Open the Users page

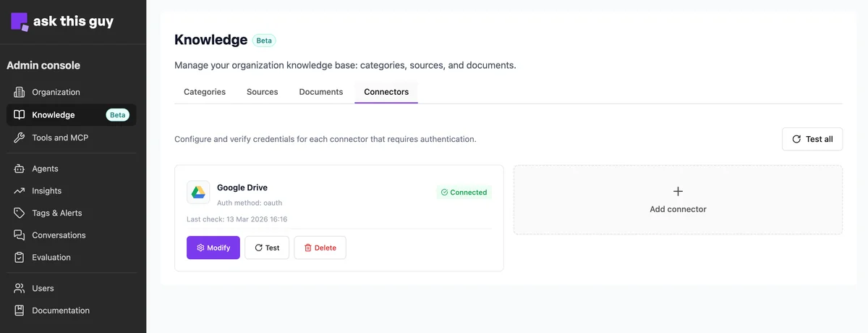click(72, 288)
